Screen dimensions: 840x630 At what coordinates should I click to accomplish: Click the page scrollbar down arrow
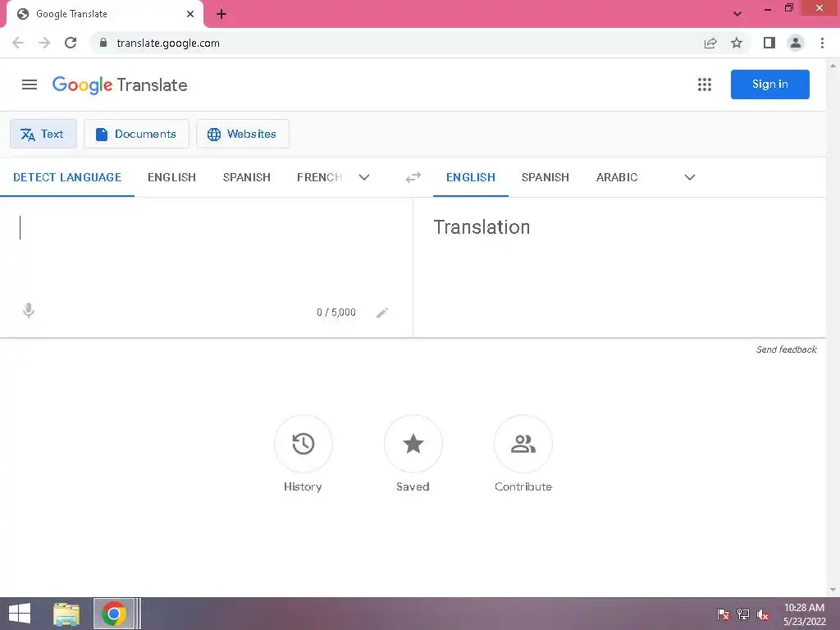point(833,591)
